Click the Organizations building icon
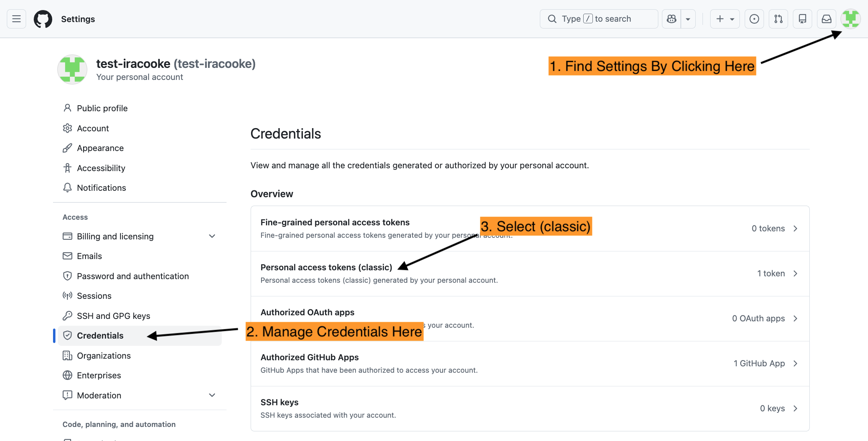This screenshot has height=441, width=868. (67, 355)
